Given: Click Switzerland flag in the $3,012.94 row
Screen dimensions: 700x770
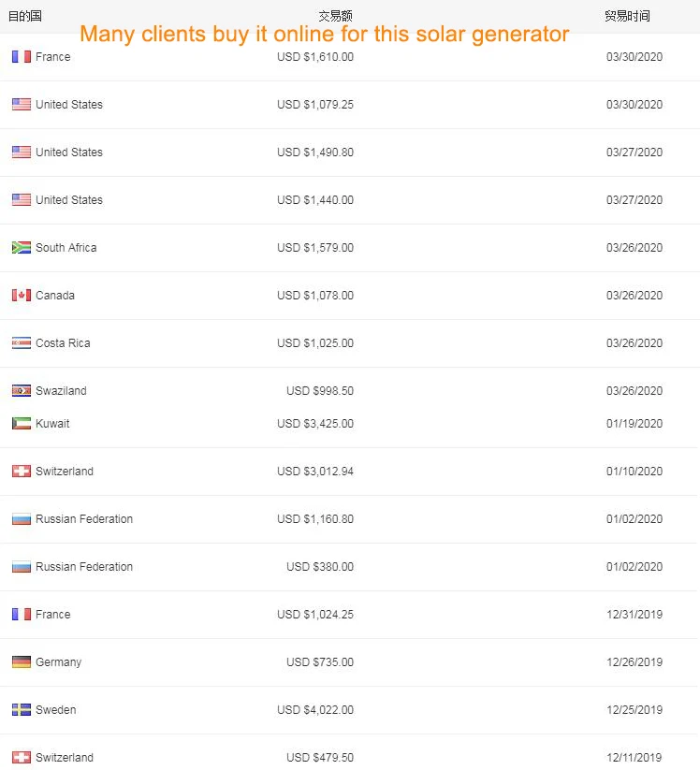Looking at the screenshot, I should pos(22,472).
